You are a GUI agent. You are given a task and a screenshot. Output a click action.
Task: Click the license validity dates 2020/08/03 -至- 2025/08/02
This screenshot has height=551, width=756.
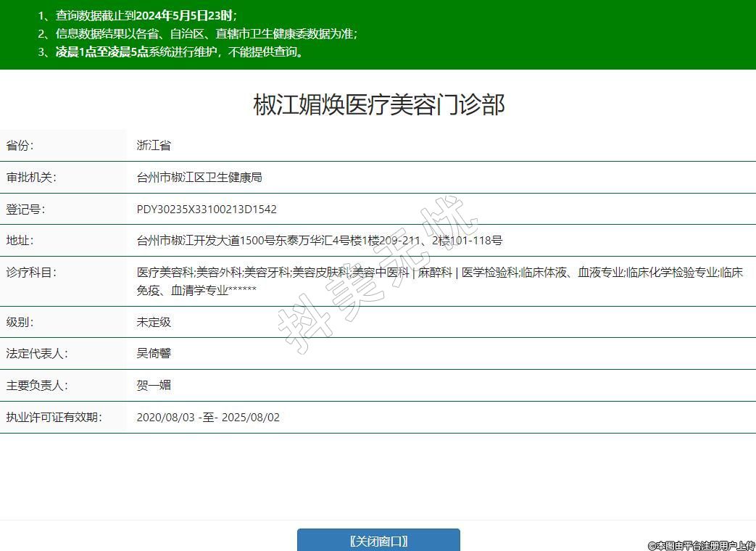(208, 418)
